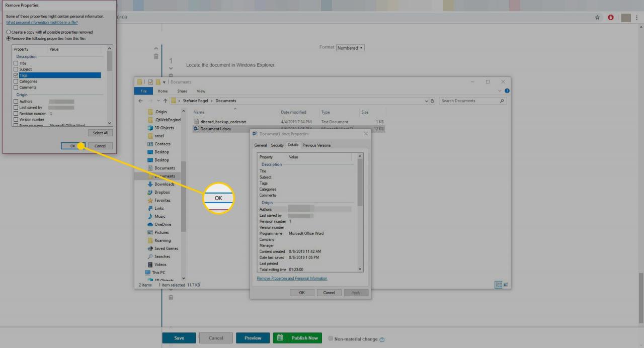Click the Explorer up-one-level arrow
This screenshot has width=644, height=348.
[x=166, y=101]
